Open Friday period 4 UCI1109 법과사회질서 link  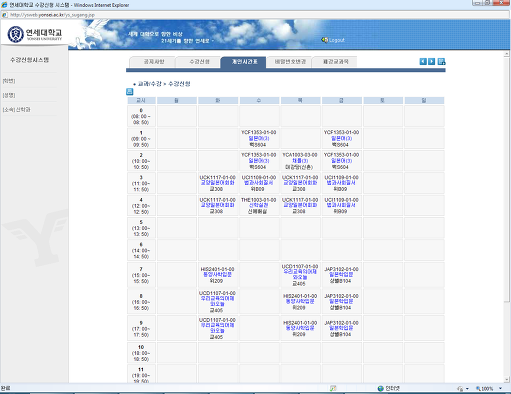click(x=341, y=205)
